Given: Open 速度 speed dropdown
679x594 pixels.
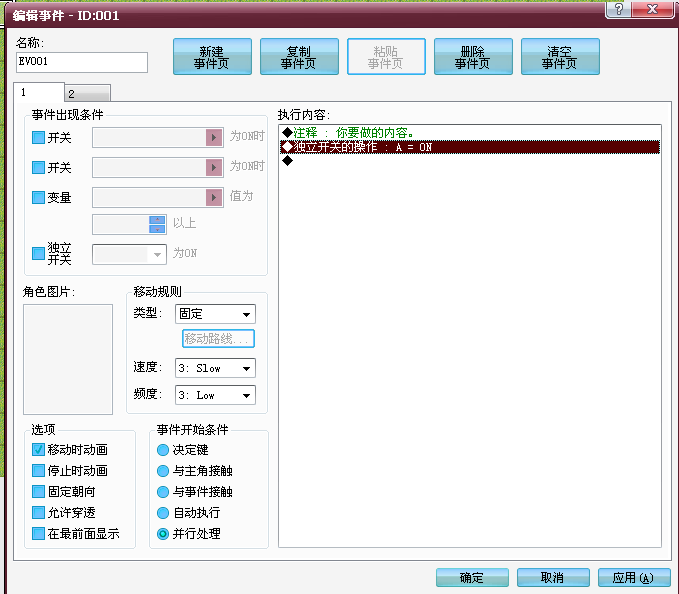Looking at the screenshot, I should tap(215, 368).
